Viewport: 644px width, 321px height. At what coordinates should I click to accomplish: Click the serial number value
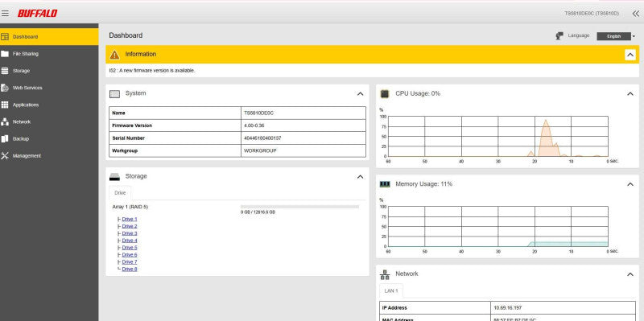pos(262,138)
